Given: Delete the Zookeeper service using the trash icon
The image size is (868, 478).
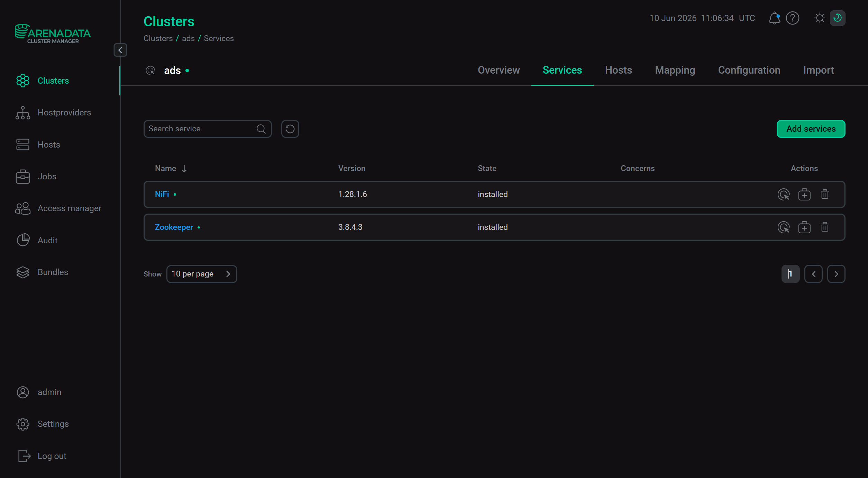Looking at the screenshot, I should click(825, 227).
